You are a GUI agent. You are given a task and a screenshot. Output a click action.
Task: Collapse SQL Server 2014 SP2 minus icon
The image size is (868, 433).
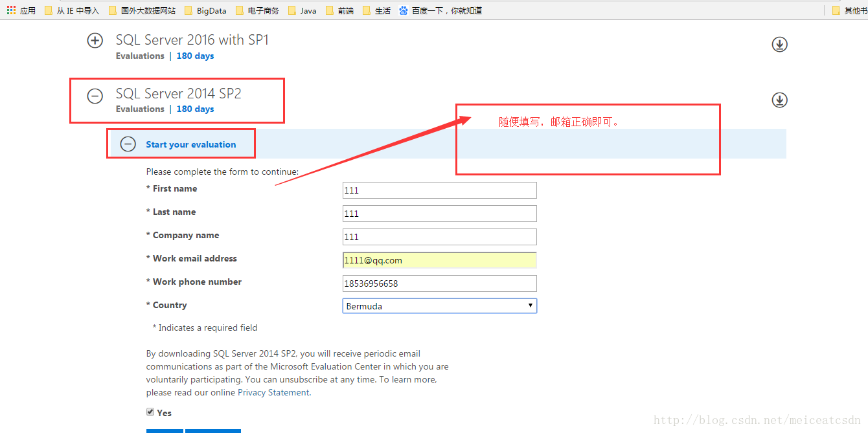pos(95,96)
